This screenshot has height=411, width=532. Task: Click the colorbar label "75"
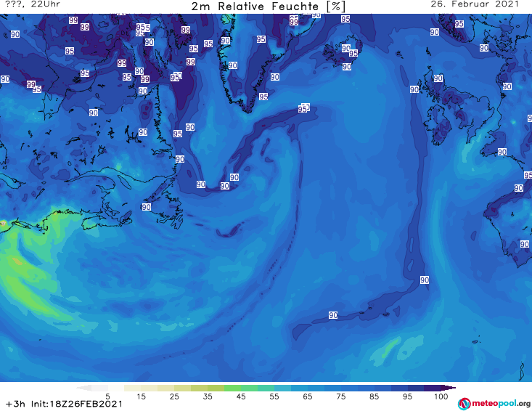point(340,396)
